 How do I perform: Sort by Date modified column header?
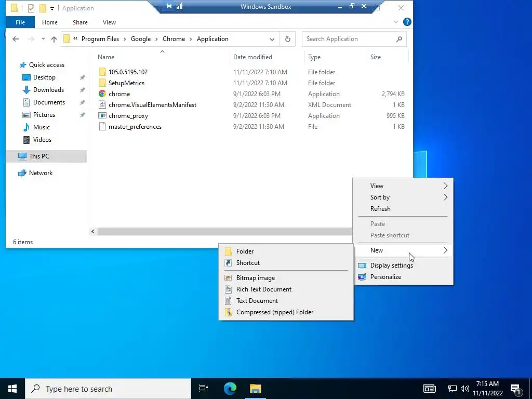coord(253,57)
